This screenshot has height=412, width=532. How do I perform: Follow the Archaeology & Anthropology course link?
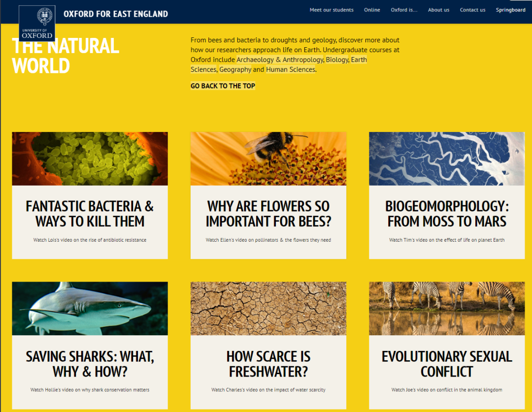coord(280,60)
